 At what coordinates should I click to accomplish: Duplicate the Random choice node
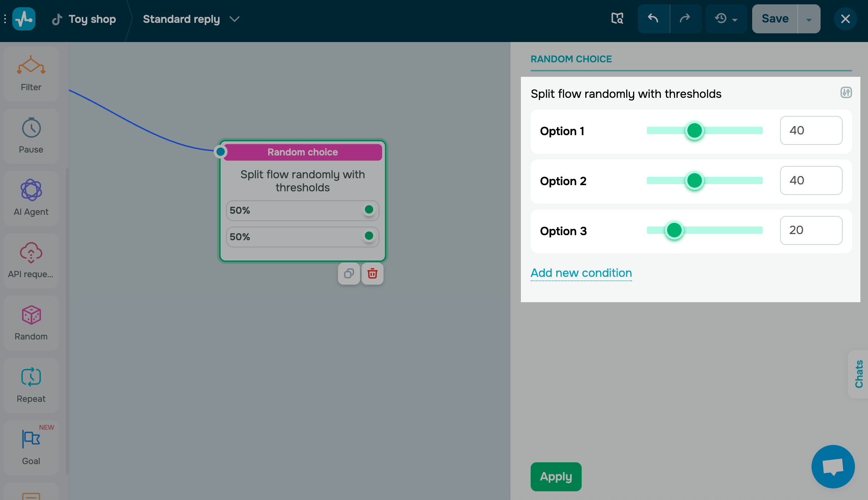pyautogui.click(x=349, y=274)
